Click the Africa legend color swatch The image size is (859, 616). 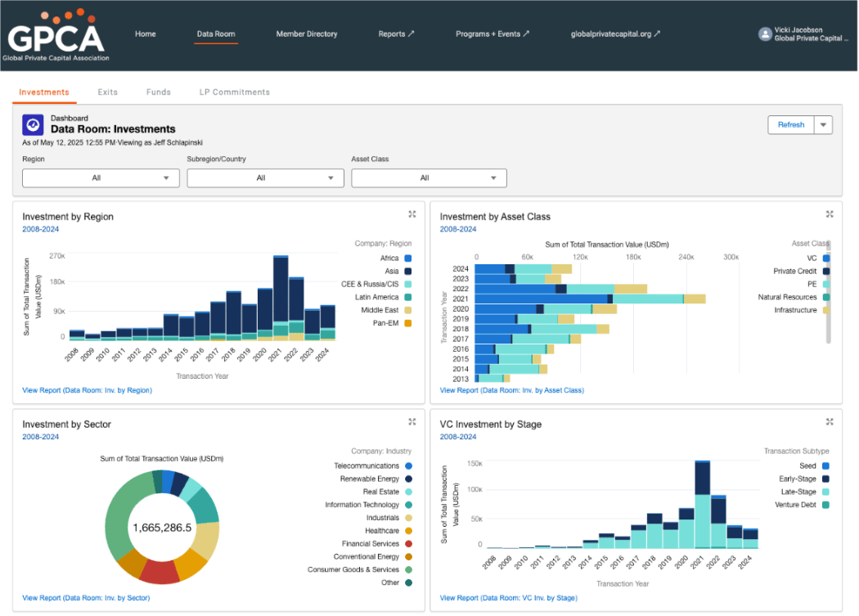coord(408,259)
